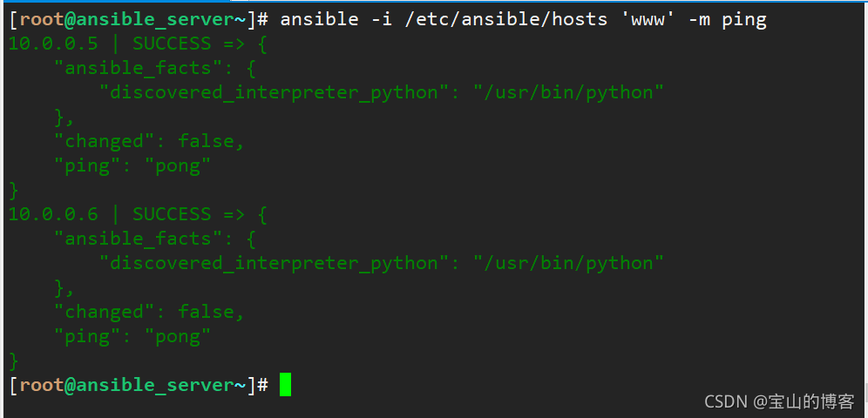Click second "ping": "pong" line
868x418 pixels.
pos(132,335)
